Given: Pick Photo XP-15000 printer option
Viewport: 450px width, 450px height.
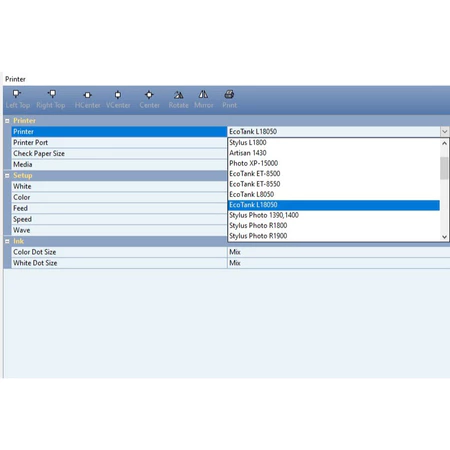Looking at the screenshot, I should [334, 163].
